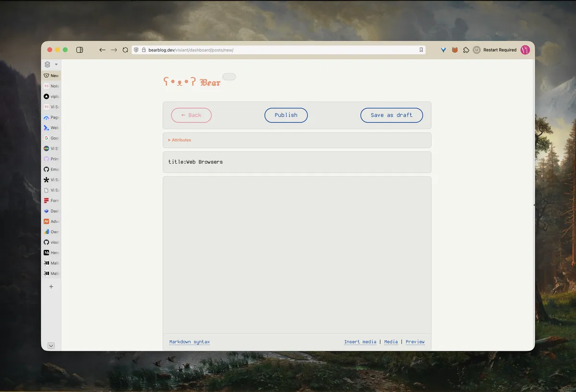The image size is (576, 392).
Task: Reload the page with the refresh icon
Action: (125, 50)
